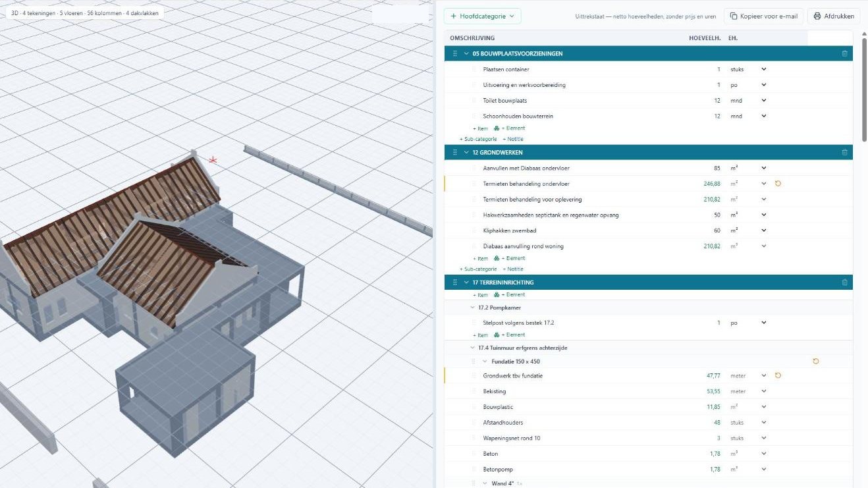The height and width of the screenshot is (488, 868).
Task: Click the red asterisk marker in the 3D view
Action: pos(213,160)
